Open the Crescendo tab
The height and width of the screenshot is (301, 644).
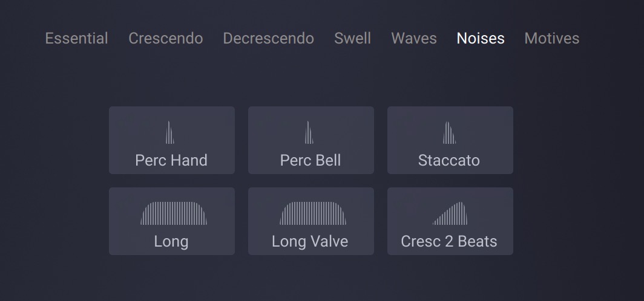pos(166,38)
